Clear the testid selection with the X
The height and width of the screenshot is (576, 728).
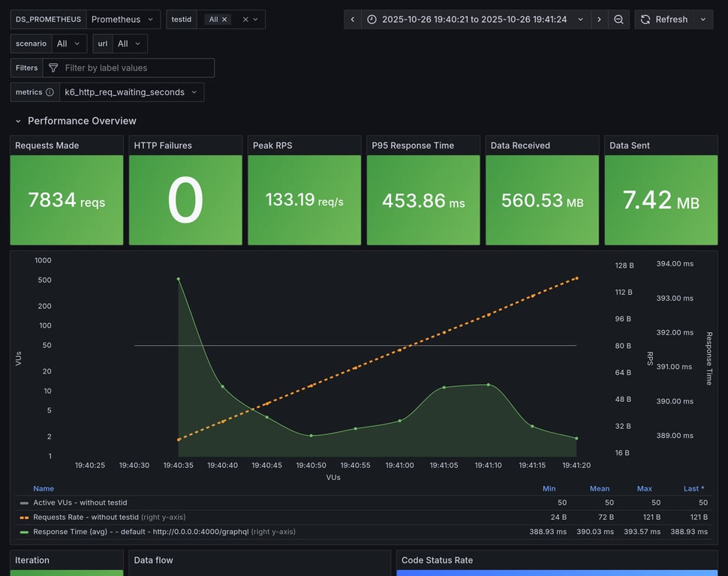(x=245, y=19)
